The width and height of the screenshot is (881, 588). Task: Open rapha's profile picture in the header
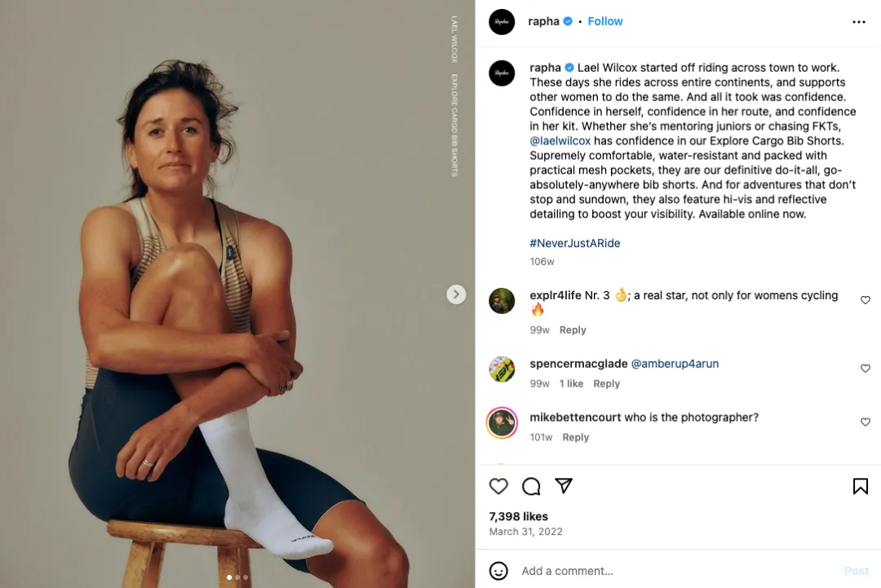[x=502, y=21]
